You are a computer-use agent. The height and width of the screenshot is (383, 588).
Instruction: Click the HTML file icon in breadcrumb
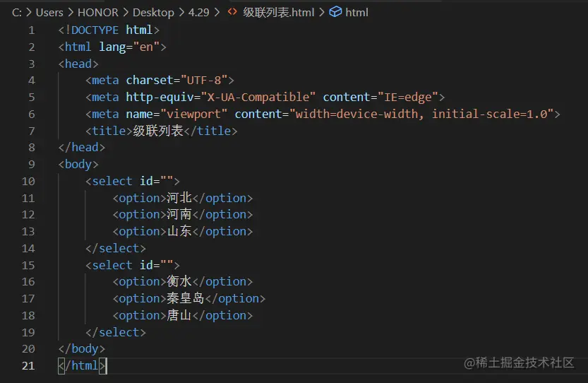tap(232, 12)
